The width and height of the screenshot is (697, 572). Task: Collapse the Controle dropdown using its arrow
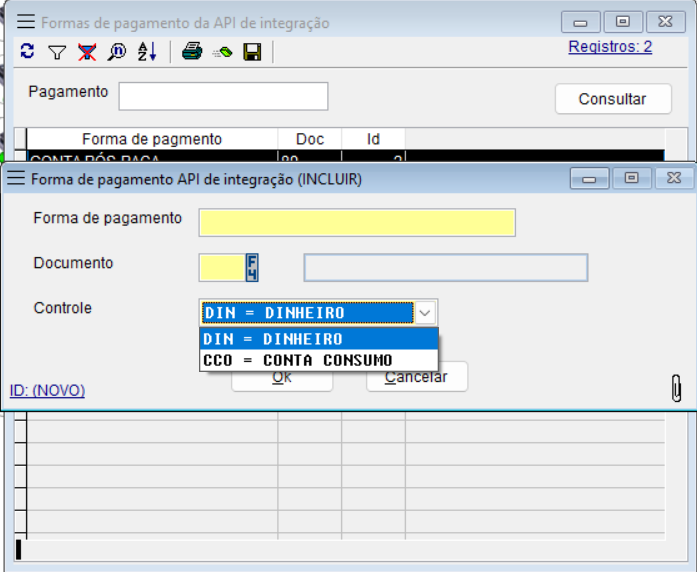(425, 313)
